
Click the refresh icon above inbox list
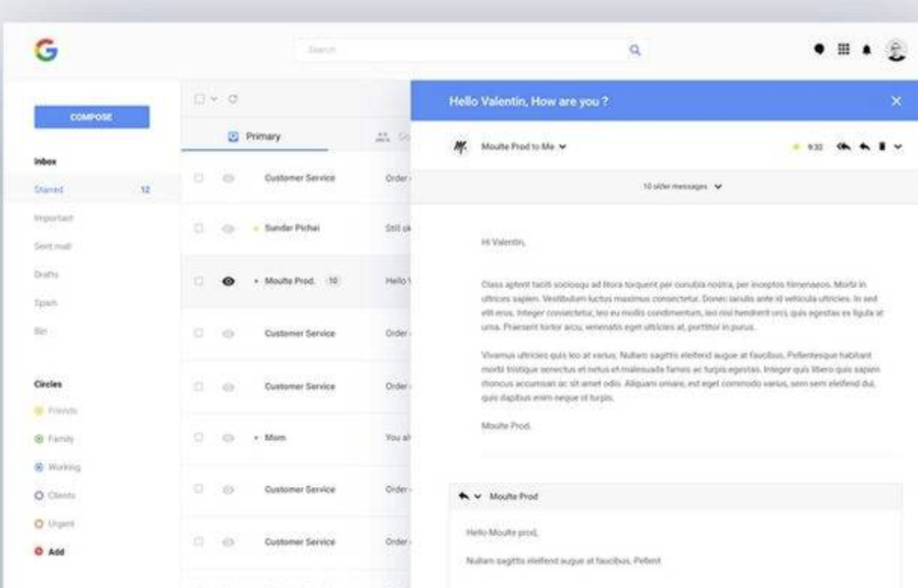point(233,99)
